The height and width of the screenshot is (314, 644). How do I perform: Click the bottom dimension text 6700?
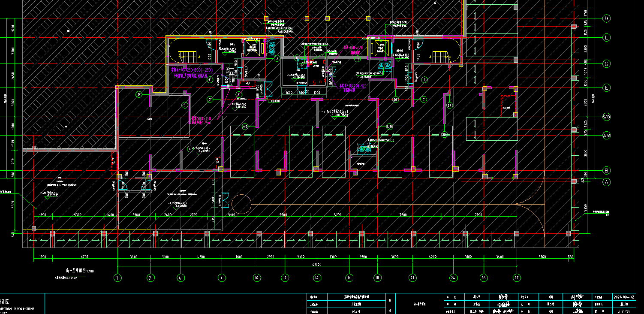tap(84, 257)
